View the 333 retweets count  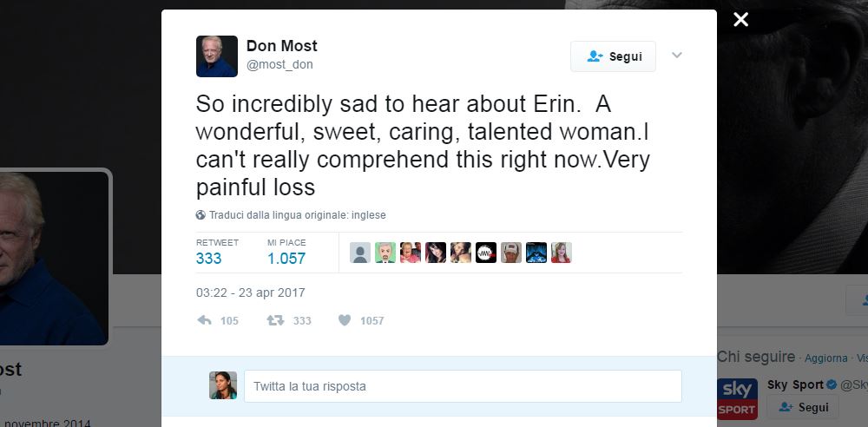pyautogui.click(x=208, y=259)
